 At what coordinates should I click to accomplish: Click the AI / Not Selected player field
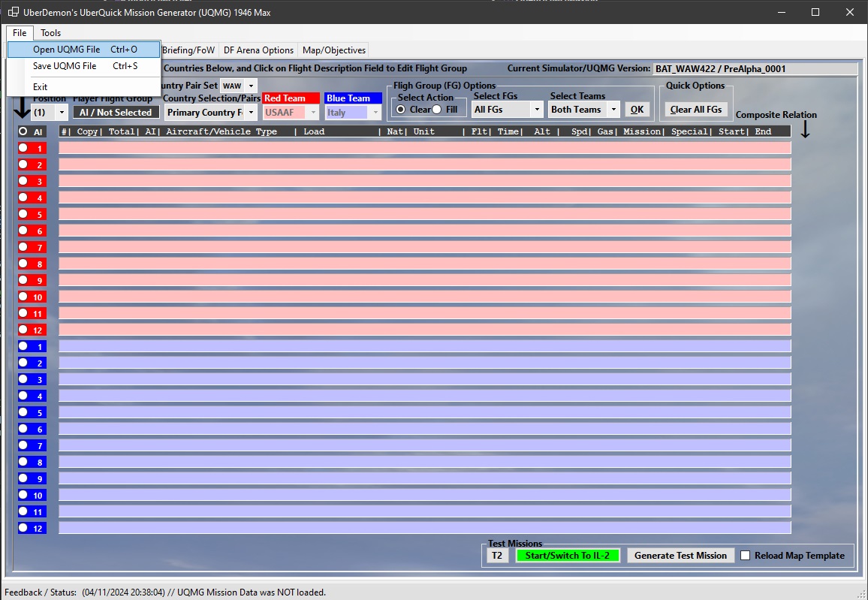click(x=116, y=113)
